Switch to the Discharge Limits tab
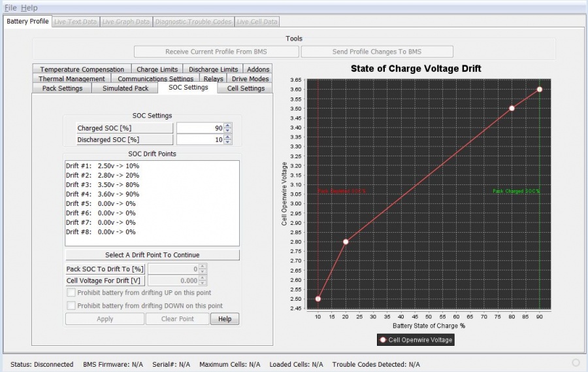Image resolution: width=588 pixels, height=372 pixels. (x=213, y=69)
